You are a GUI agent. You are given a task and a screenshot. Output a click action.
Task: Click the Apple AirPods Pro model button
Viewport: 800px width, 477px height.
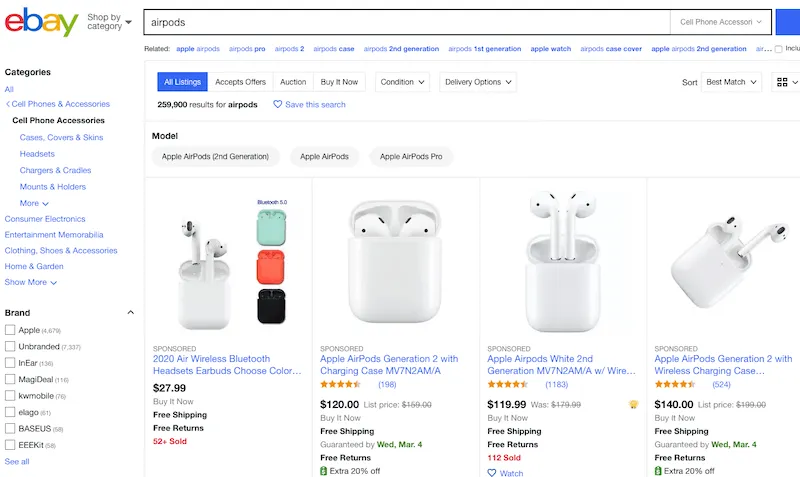point(411,157)
